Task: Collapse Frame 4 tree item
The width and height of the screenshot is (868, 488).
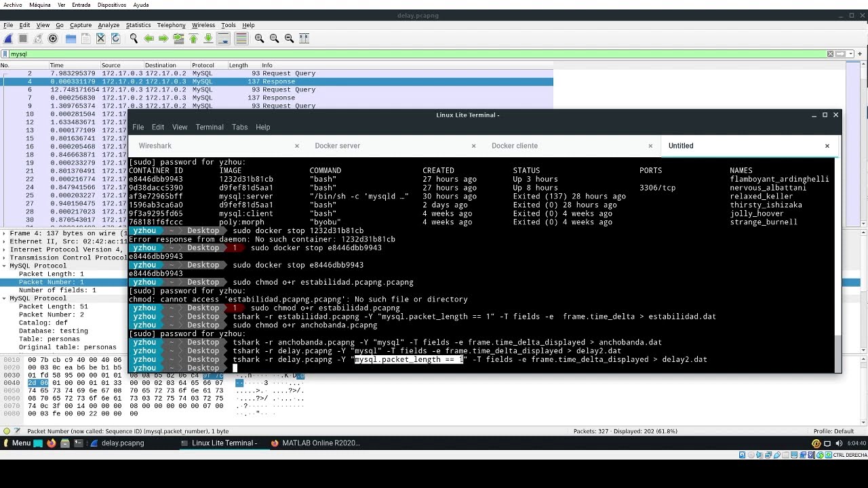Action: 4,234
